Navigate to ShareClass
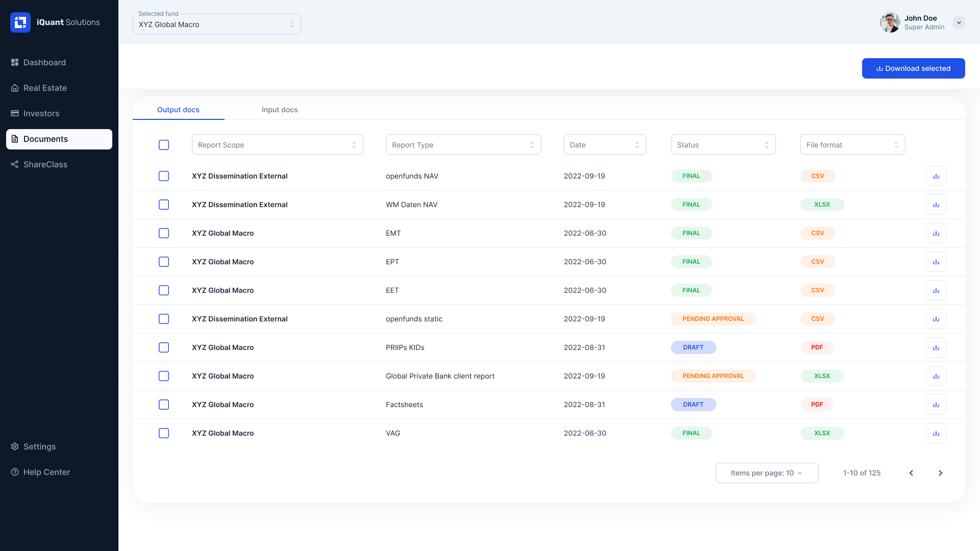980x551 pixels. (x=59, y=164)
